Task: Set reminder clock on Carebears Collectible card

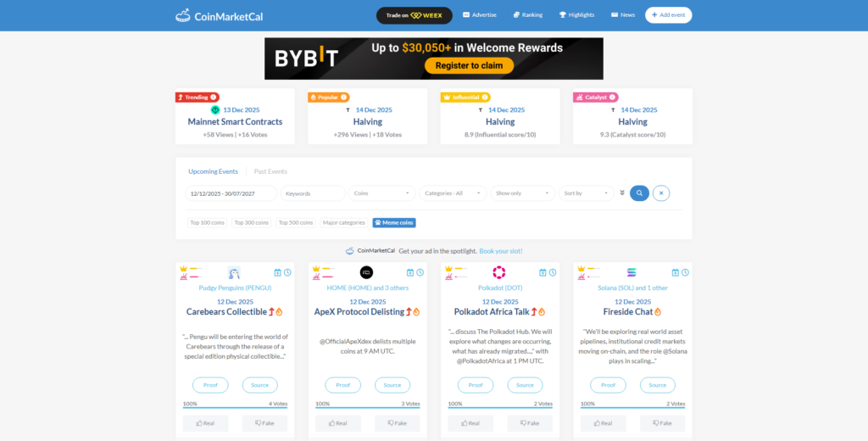Action: coord(288,272)
